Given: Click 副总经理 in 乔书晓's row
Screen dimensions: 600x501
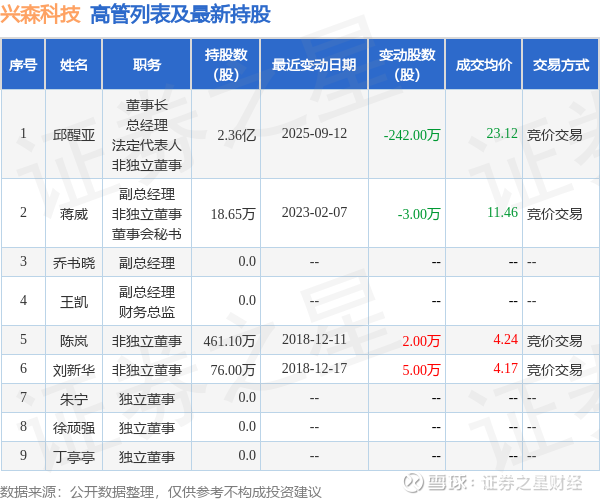Looking at the screenshot, I should (x=147, y=263).
